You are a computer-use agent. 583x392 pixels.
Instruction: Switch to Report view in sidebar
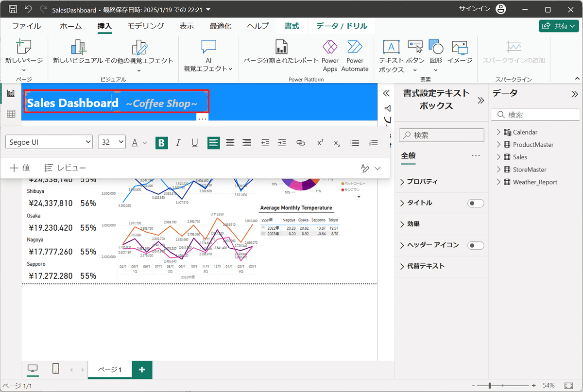[11, 93]
